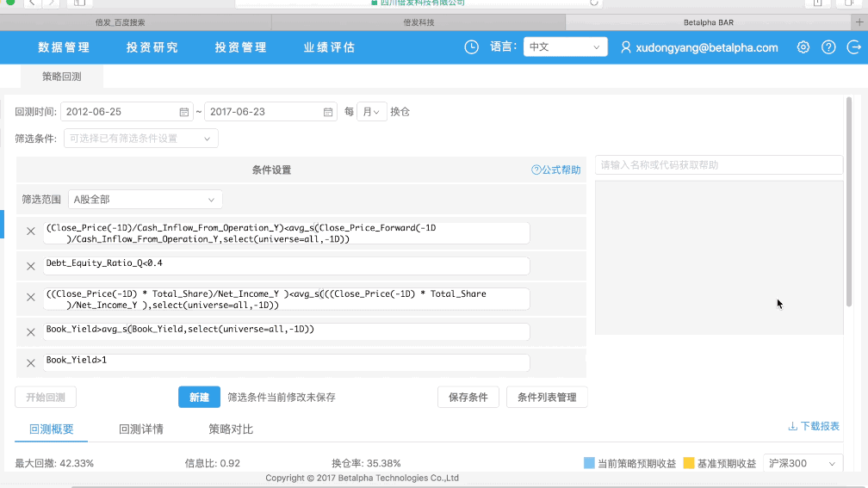Open 公式帮助 formula help
This screenshot has width=868, height=488.
555,170
